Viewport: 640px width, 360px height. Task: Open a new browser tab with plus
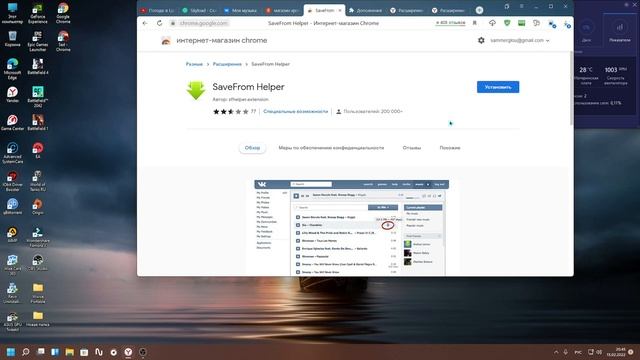pyautogui.click(x=479, y=10)
